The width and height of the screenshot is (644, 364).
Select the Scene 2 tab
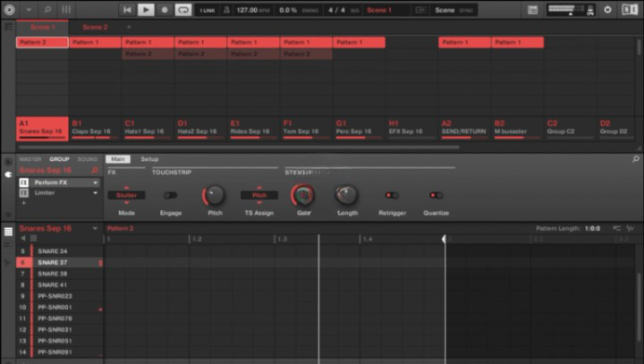tap(95, 27)
